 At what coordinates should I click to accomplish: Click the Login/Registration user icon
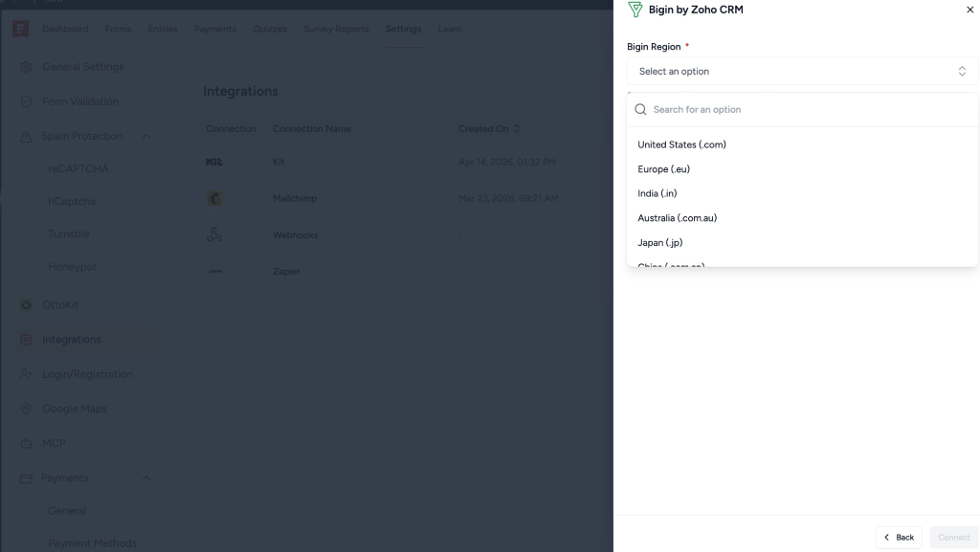(26, 374)
